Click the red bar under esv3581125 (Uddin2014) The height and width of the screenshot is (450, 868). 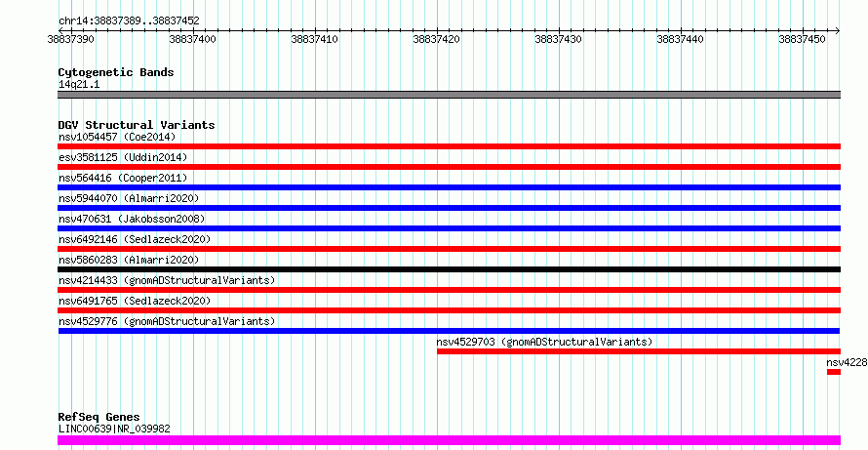point(449,167)
